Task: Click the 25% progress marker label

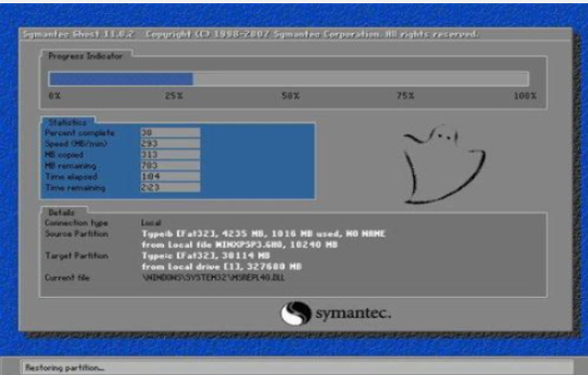Action: pos(173,97)
